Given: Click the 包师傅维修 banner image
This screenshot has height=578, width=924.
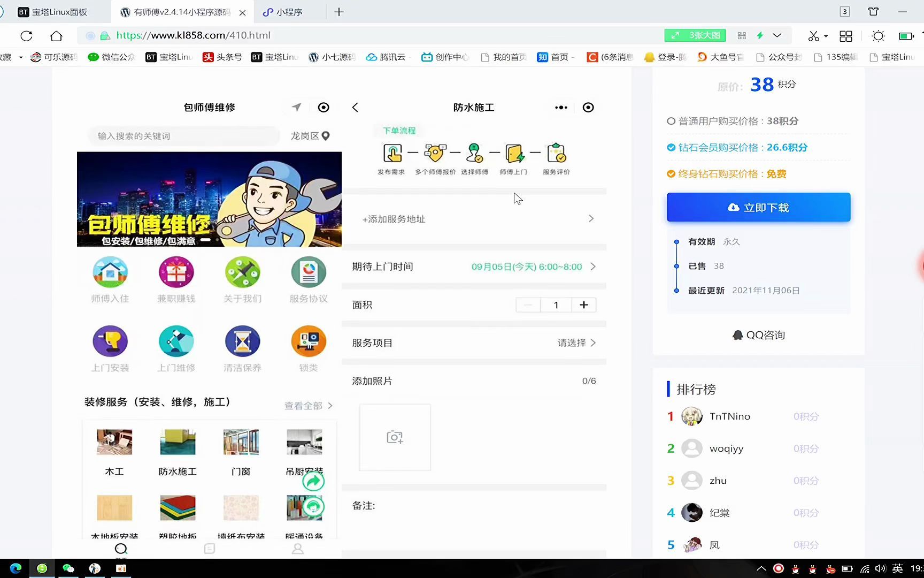Looking at the screenshot, I should 209,199.
